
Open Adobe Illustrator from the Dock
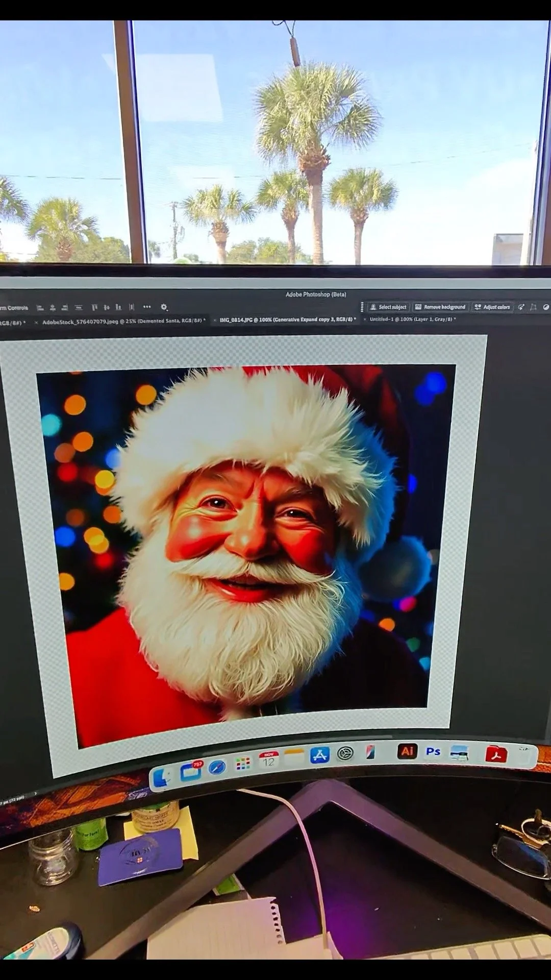click(x=407, y=751)
